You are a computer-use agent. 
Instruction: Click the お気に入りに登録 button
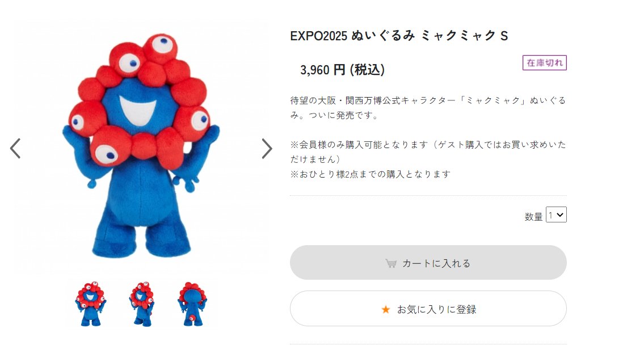(x=428, y=309)
